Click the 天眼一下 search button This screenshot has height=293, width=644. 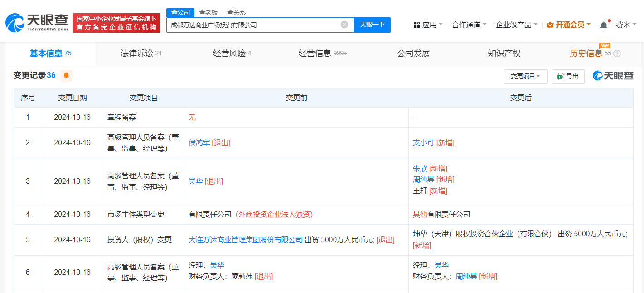click(x=372, y=24)
